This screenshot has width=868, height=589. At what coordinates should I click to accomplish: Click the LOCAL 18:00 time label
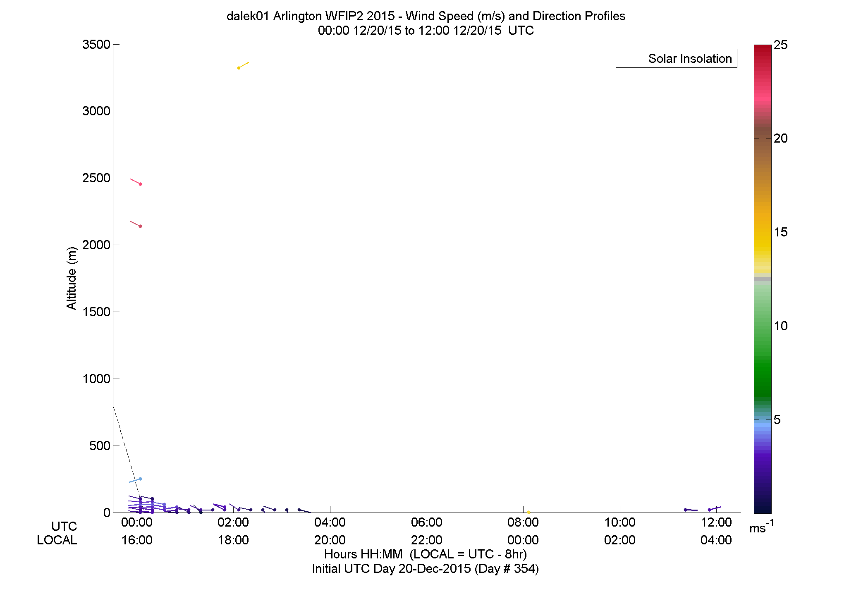pos(233,540)
